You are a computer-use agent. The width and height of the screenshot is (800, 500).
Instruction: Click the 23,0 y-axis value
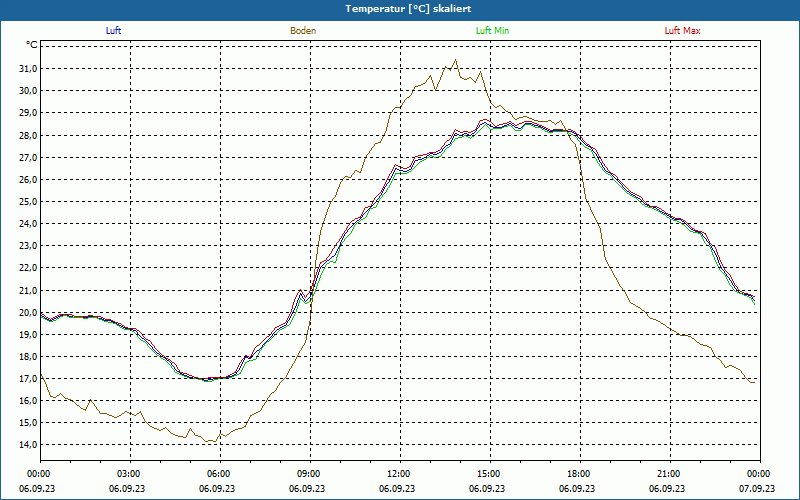(28, 245)
